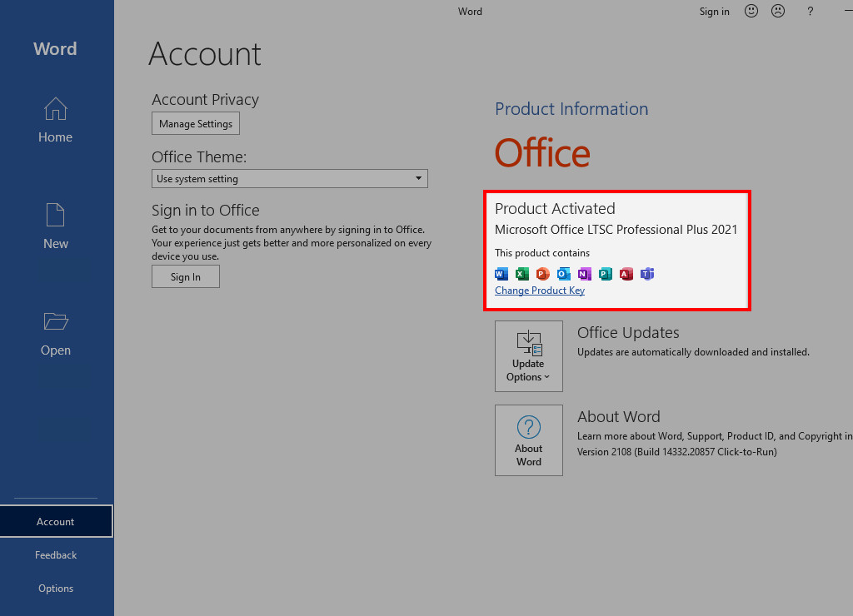This screenshot has width=853, height=616.
Task: Click the Product Information heading
Action: pos(571,109)
